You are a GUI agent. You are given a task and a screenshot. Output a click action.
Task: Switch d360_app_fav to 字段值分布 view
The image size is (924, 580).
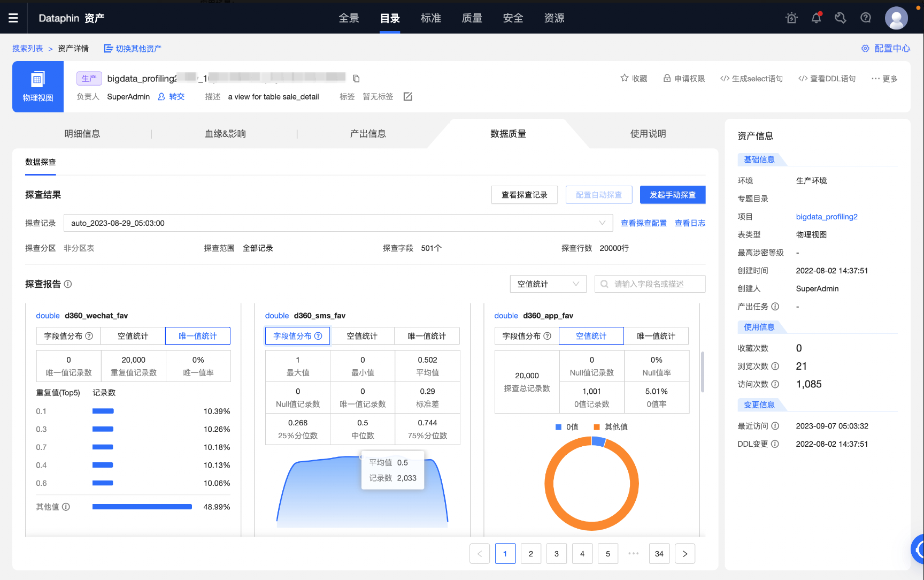pos(526,335)
